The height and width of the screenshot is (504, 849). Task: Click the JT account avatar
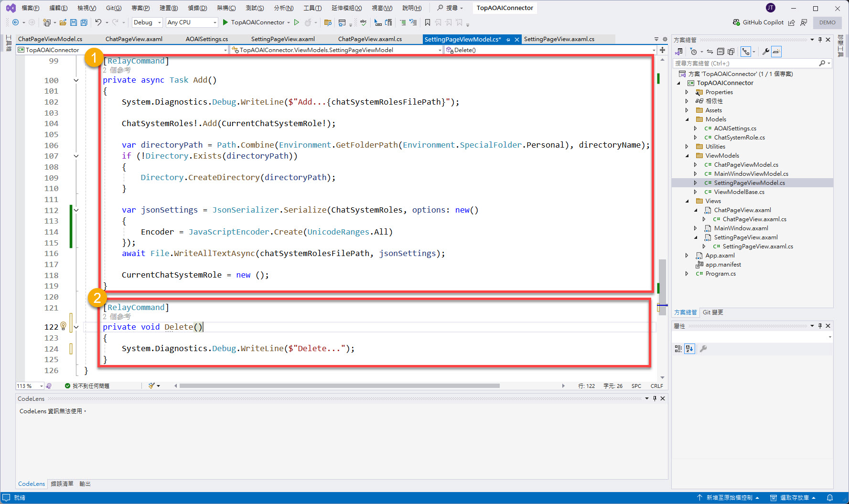(770, 8)
